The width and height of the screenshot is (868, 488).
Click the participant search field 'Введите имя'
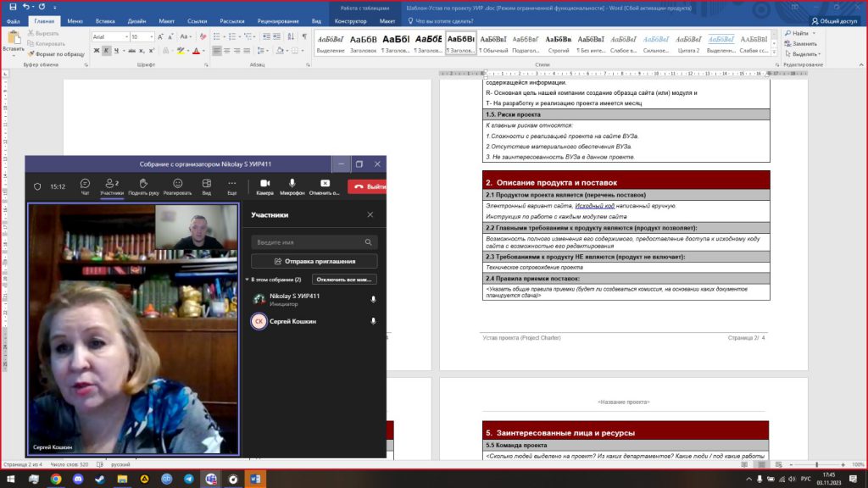pos(309,242)
